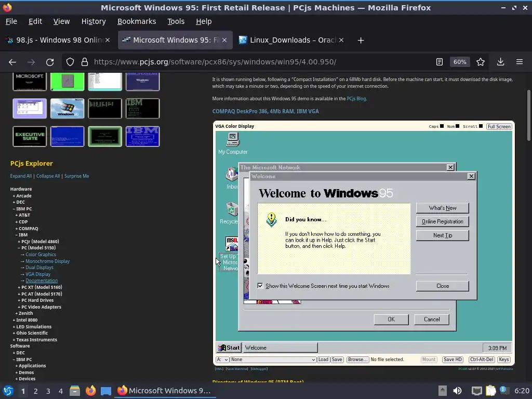Viewport: 532px width, 399px height.
Task: Expand the Intel 8080 node
Action: click(x=25, y=320)
